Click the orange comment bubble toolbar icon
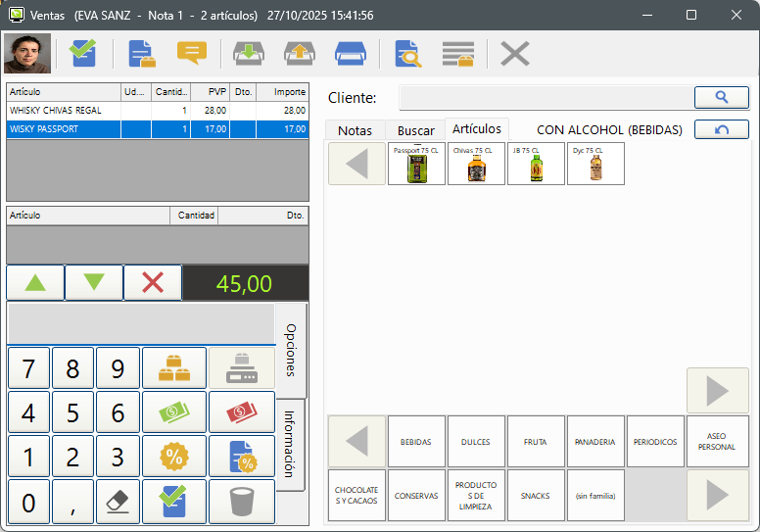Viewport: 760px width, 532px height. pyautogui.click(x=192, y=53)
